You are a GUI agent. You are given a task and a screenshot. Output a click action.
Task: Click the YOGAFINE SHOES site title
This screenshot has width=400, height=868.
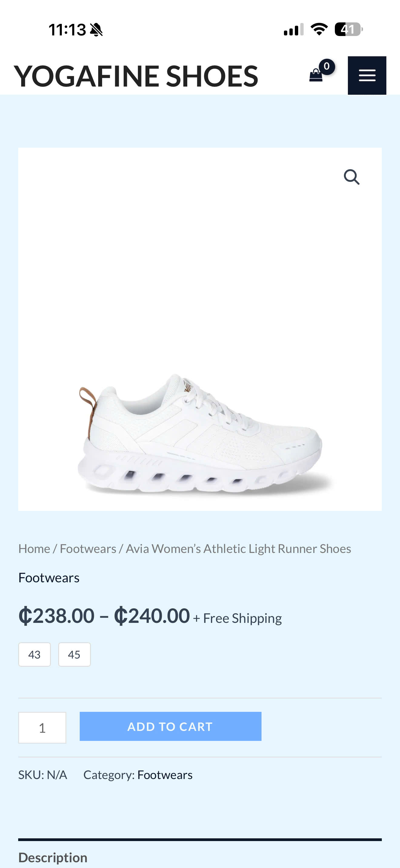136,76
